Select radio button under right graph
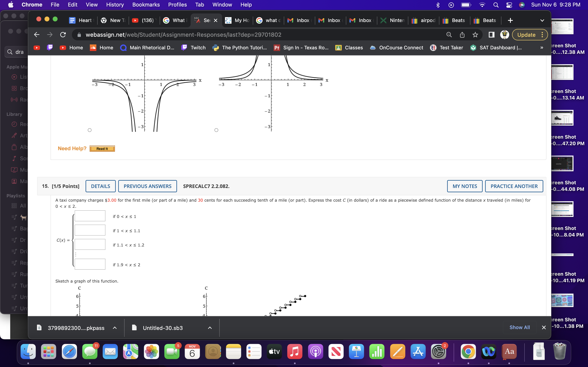 click(216, 130)
